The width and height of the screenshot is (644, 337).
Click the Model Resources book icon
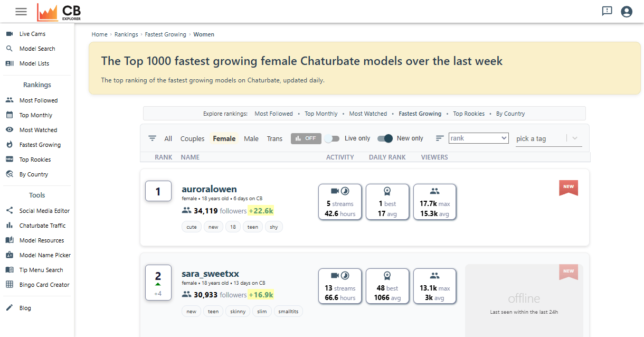9,240
